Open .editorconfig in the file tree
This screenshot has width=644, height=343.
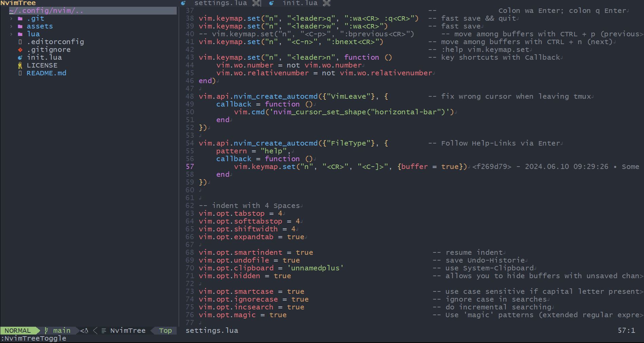tap(55, 42)
